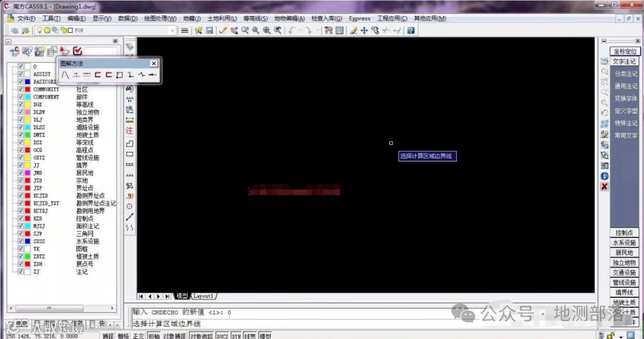Open the 绘图处理(W) menu

(x=160, y=18)
